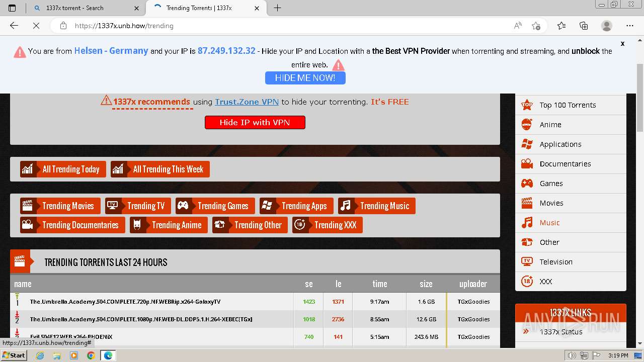The height and width of the screenshot is (362, 644).
Task: Open the tab actions menu icon
Action: 12,8
